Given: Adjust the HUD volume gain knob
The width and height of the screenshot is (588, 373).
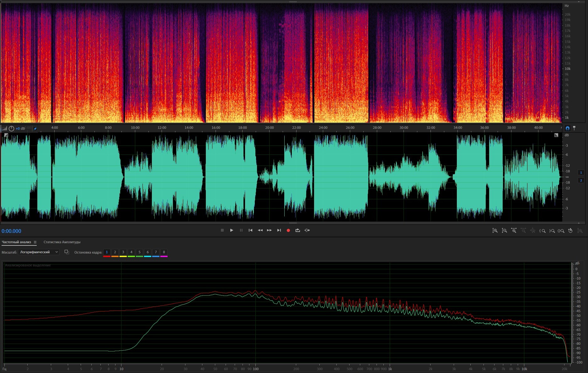Looking at the screenshot, I should click(x=11, y=129).
